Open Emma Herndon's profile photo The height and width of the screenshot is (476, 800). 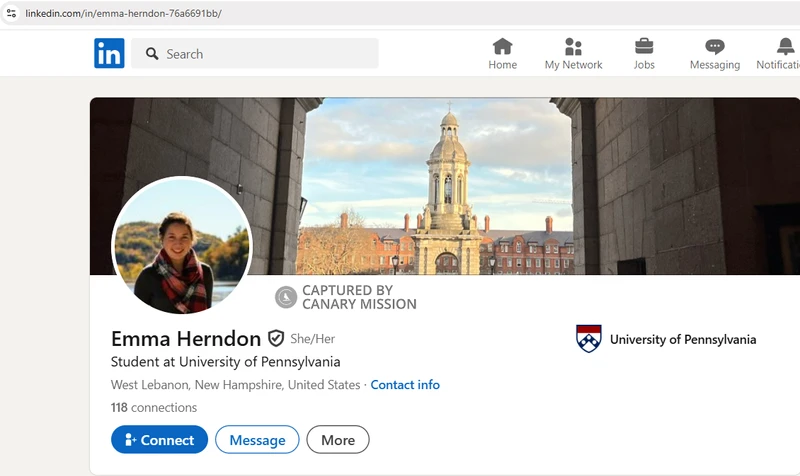point(182,245)
